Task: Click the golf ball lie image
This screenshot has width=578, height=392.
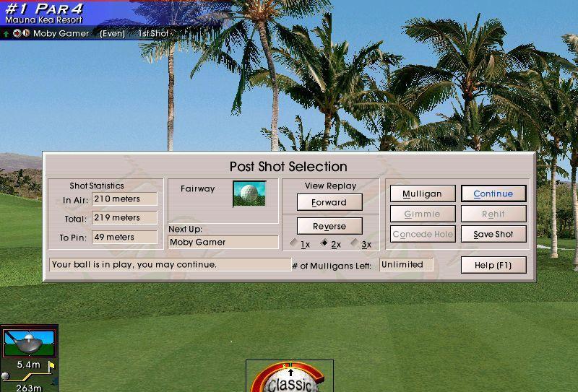Action: [249, 194]
